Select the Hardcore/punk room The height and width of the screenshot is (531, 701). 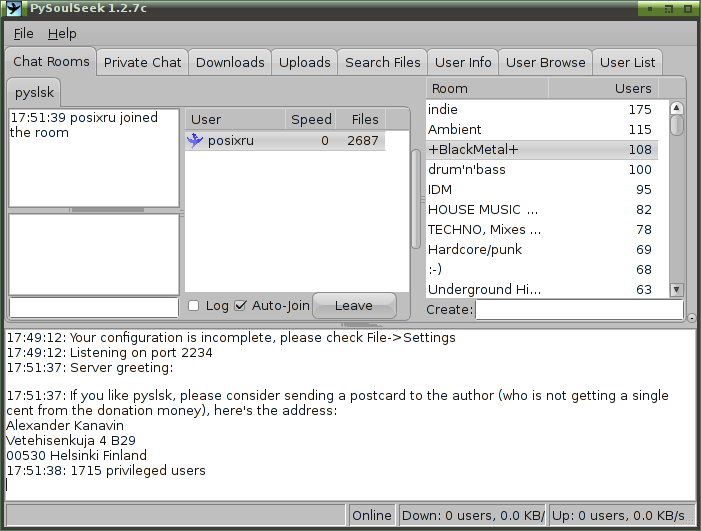(x=542, y=249)
